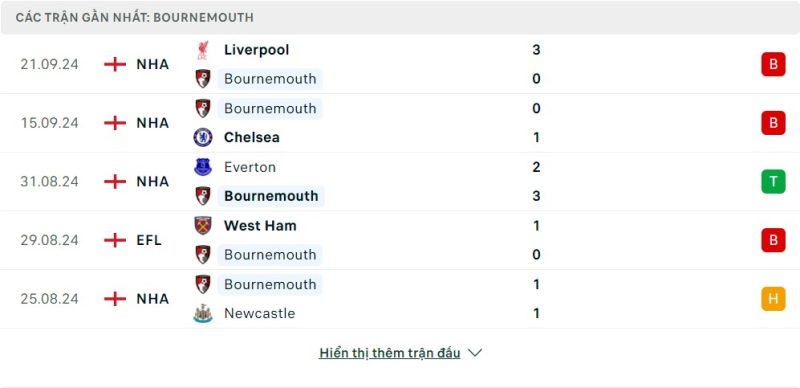
Task: Open Newcastle team name link
Action: click(x=259, y=313)
